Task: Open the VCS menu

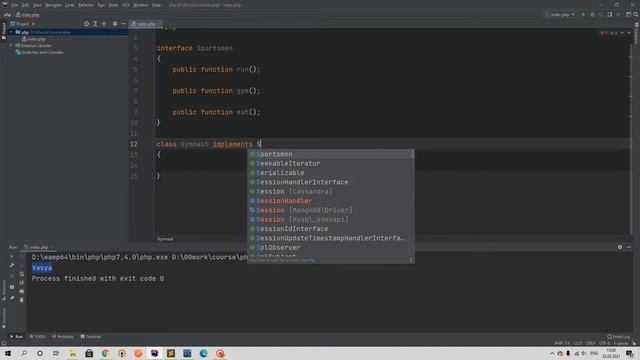Action: pyautogui.click(x=126, y=5)
